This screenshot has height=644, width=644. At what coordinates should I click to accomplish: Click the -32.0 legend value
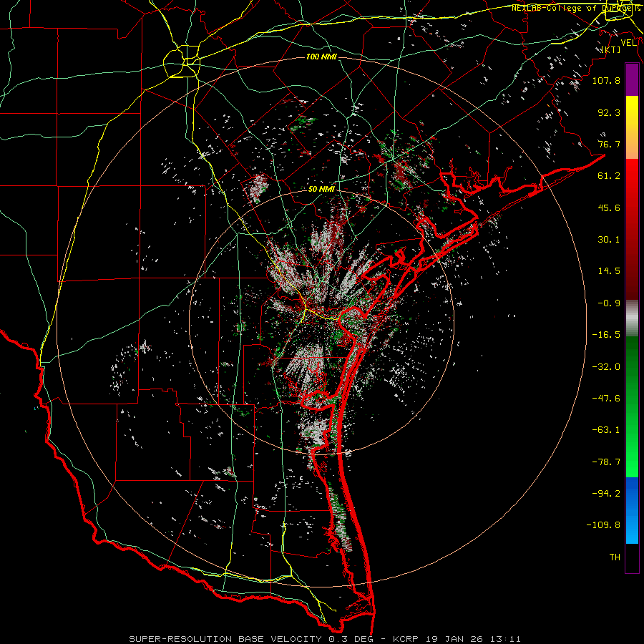click(606, 367)
